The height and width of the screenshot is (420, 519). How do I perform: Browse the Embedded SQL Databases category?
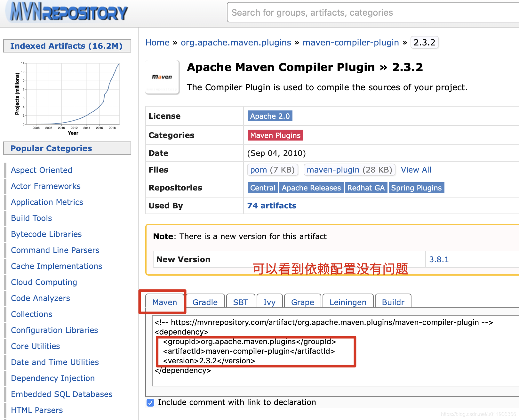pyautogui.click(x=62, y=394)
